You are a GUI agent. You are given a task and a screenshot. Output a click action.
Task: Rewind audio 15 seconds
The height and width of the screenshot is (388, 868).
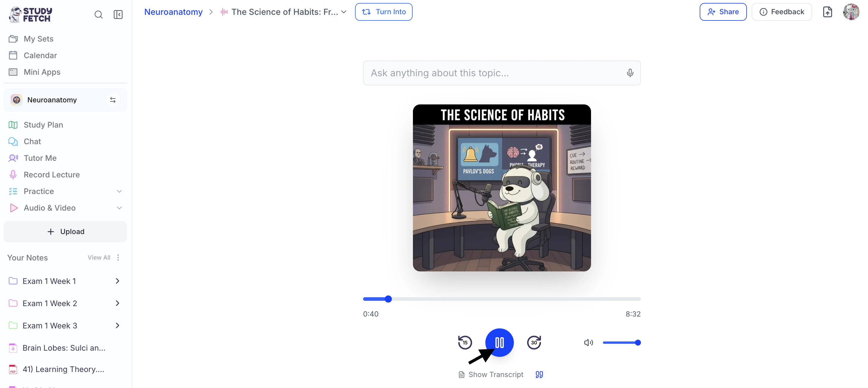465,343
